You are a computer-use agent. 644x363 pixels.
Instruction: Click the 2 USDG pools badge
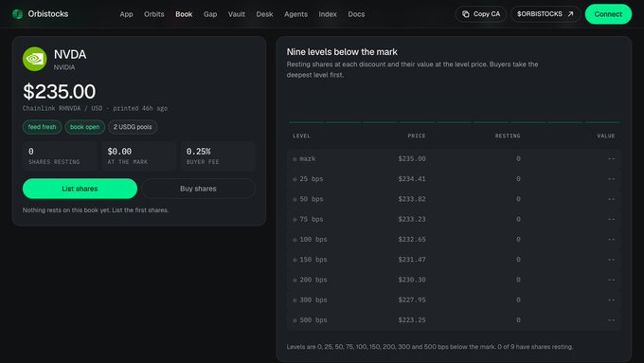pos(133,127)
